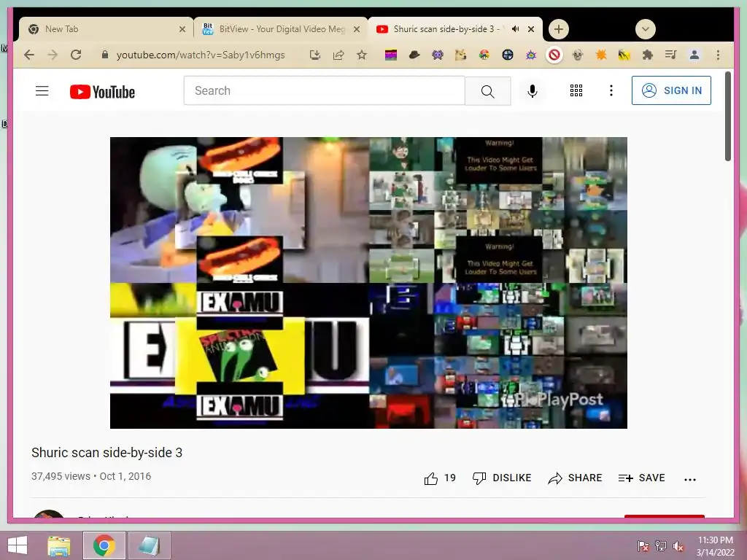This screenshot has width=747, height=560.
Task: Click the gray skull extension icon
Action: tap(578, 55)
